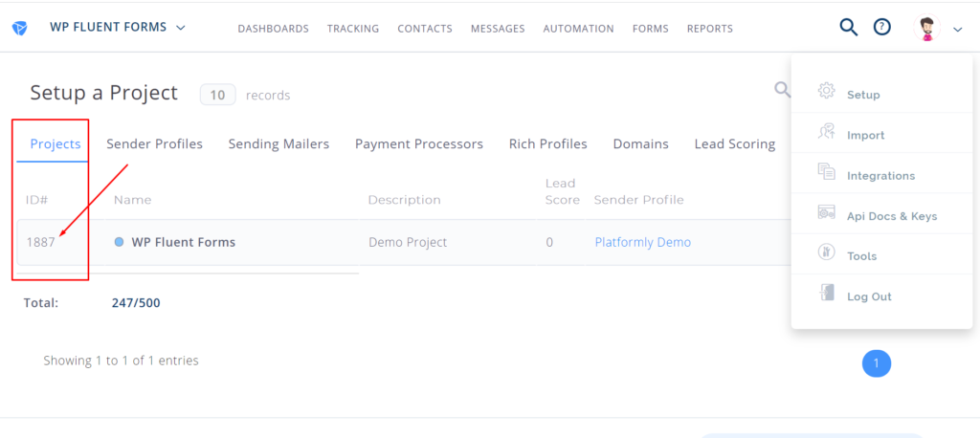Switch to the Sender Profiles tab
980x438 pixels.
click(x=154, y=143)
